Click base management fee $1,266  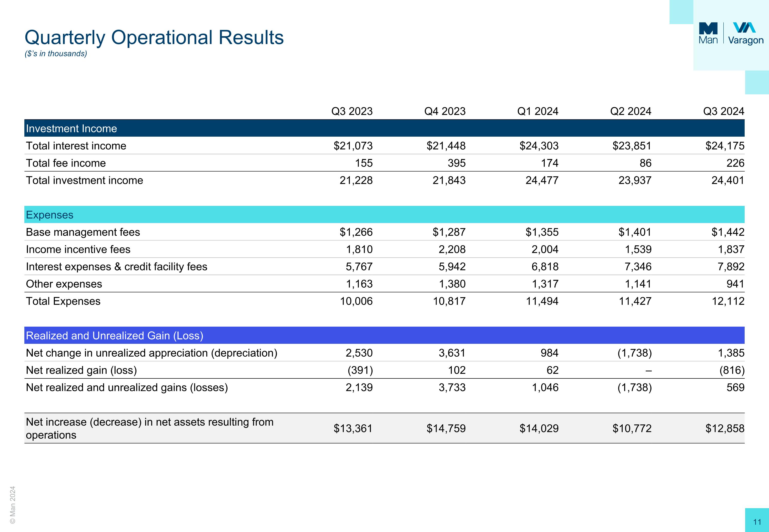point(356,232)
